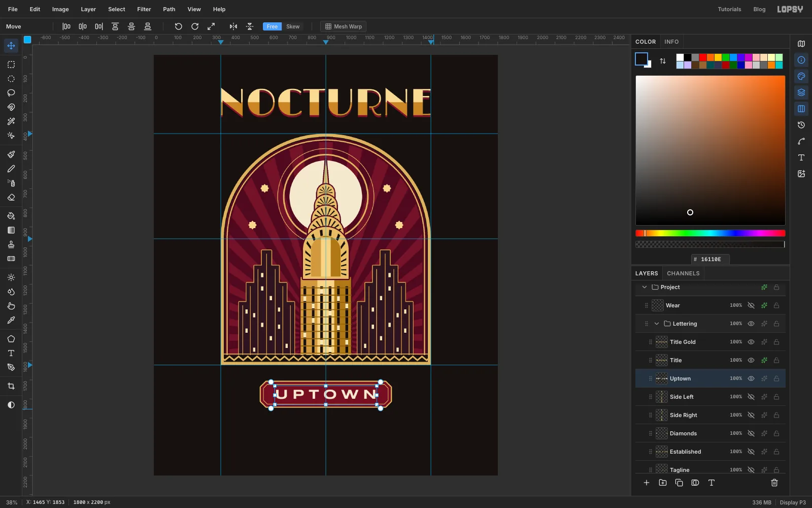The height and width of the screenshot is (508, 812).
Task: Show the Diamonds layer
Action: click(751, 433)
